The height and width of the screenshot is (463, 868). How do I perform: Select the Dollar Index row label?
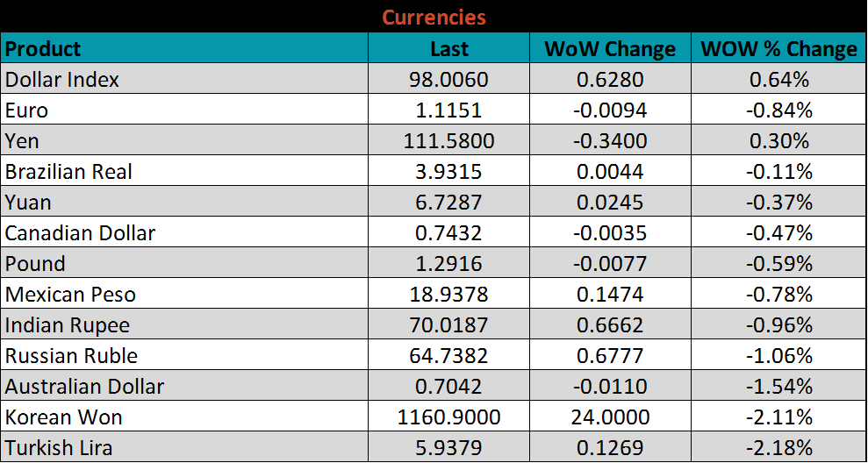click(62, 80)
